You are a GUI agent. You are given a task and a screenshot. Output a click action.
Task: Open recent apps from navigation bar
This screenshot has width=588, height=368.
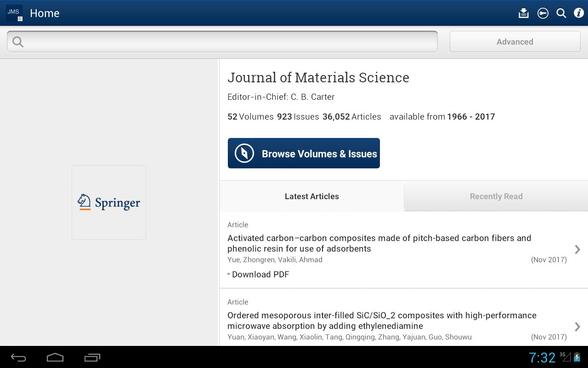pyautogui.click(x=92, y=357)
